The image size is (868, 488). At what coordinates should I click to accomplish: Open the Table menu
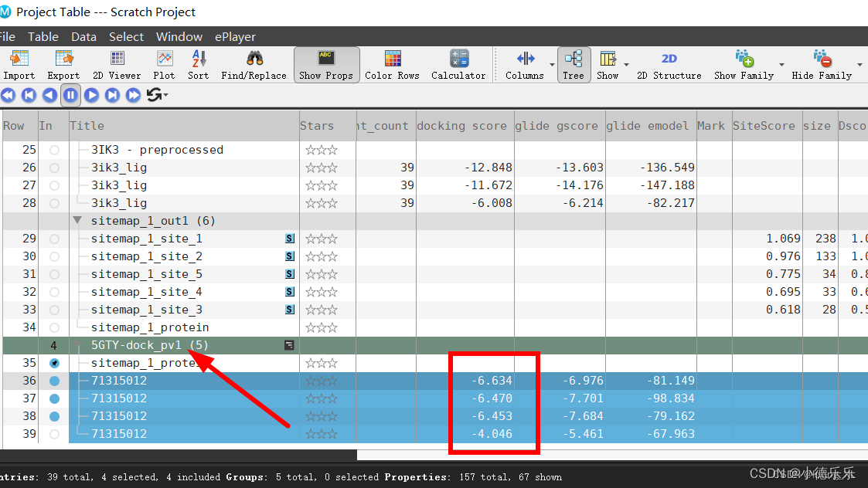[x=43, y=37]
